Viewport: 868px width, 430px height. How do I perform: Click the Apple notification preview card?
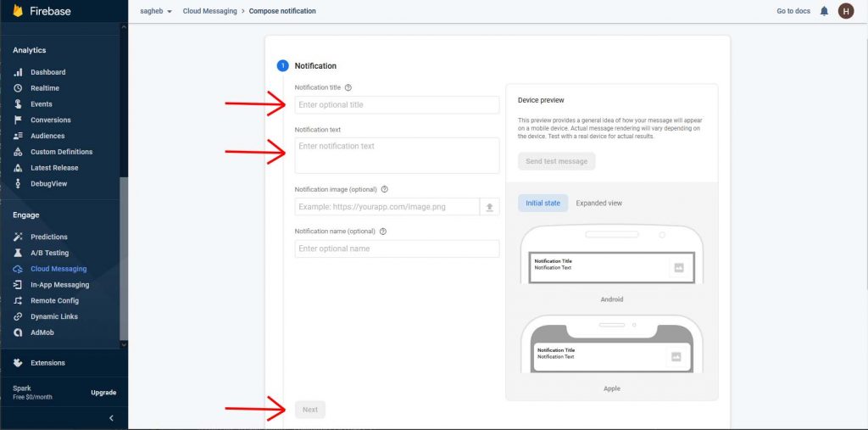click(x=612, y=357)
